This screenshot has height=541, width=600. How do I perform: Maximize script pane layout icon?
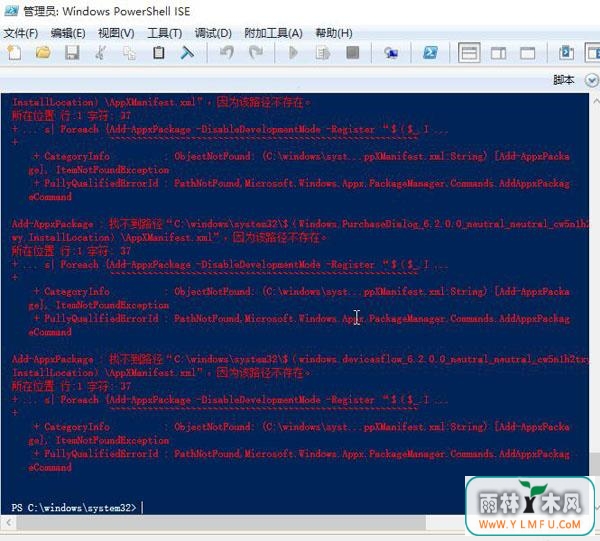(x=527, y=53)
